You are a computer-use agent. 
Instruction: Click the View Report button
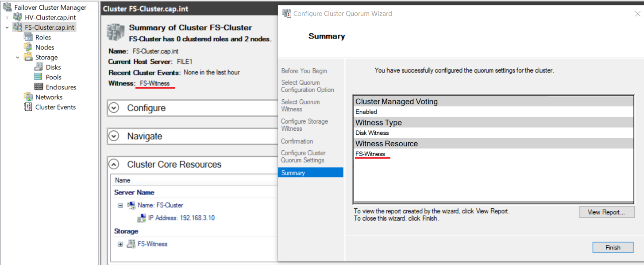click(x=606, y=212)
